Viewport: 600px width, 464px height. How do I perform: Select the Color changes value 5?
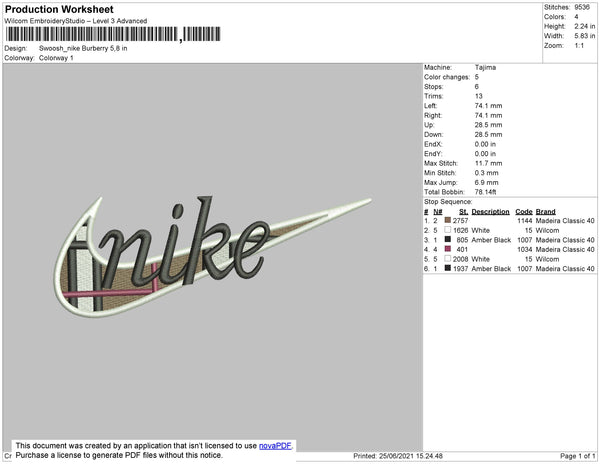pyautogui.click(x=477, y=77)
